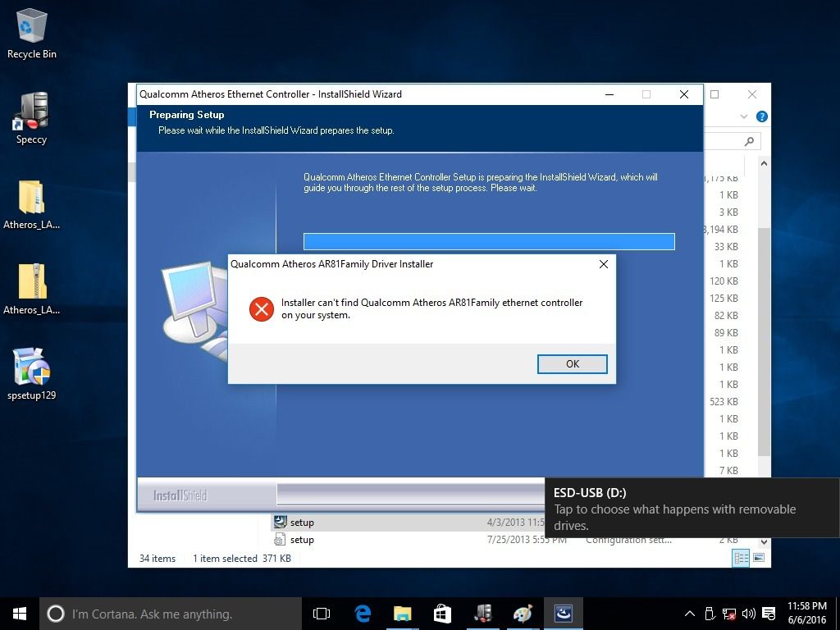Close the InstallShield Wizard window
This screenshot has width=840, height=630.
[684, 94]
